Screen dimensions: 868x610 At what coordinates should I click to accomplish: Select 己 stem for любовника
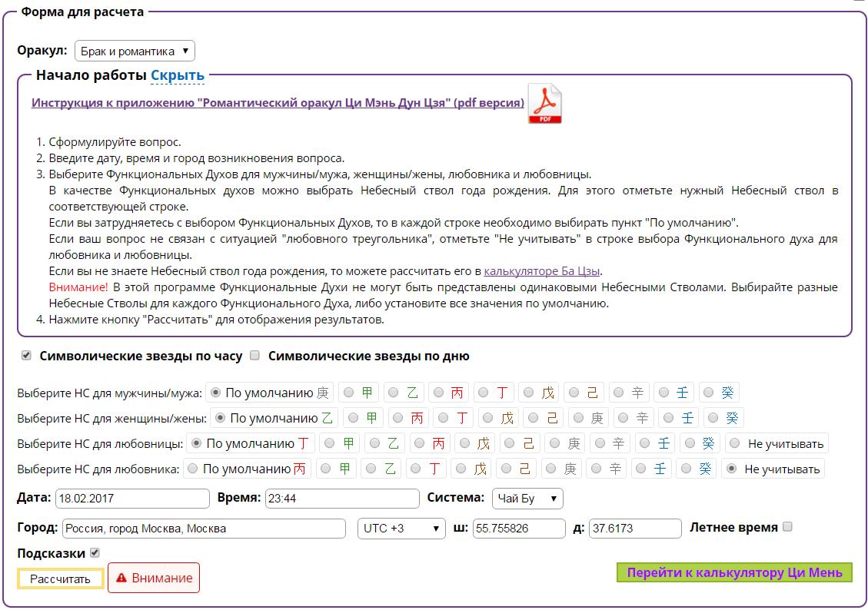506,469
